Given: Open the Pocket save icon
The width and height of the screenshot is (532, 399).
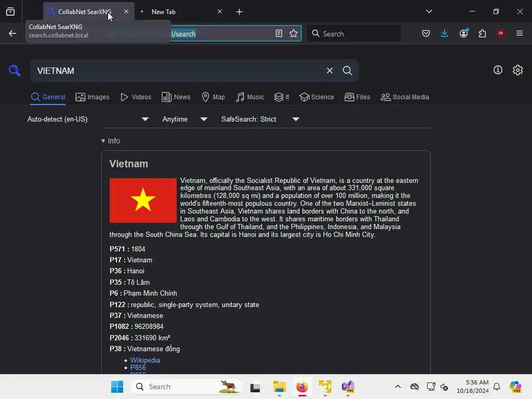Looking at the screenshot, I should tap(426, 33).
